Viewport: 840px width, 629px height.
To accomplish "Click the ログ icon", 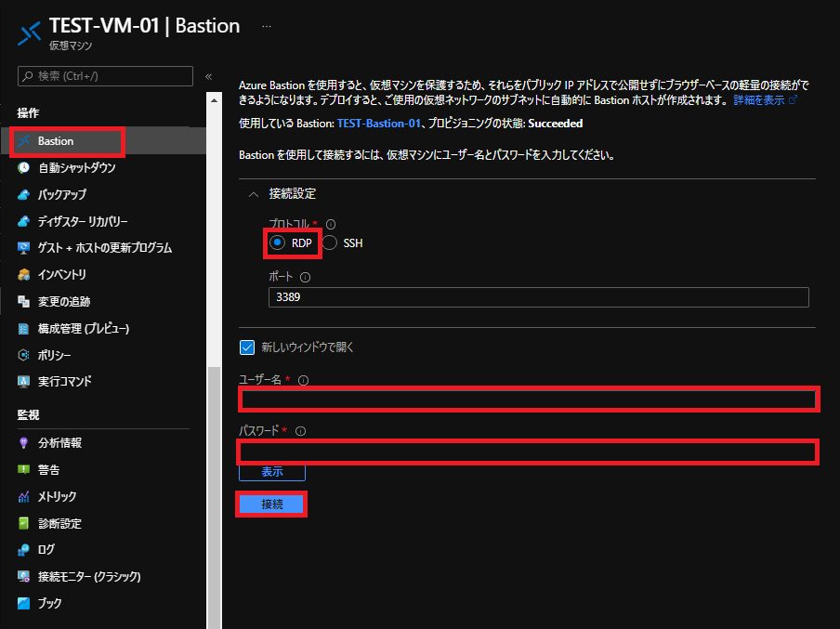I will [23, 550].
